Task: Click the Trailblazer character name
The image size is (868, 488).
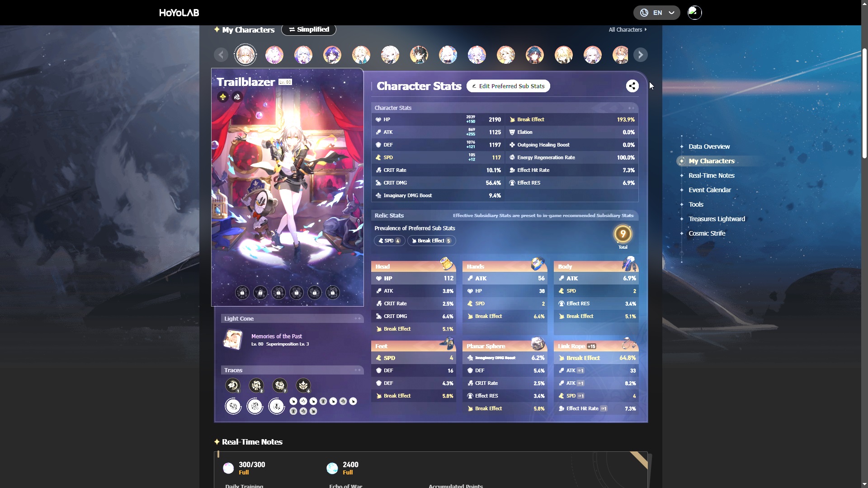Action: pyautogui.click(x=246, y=82)
